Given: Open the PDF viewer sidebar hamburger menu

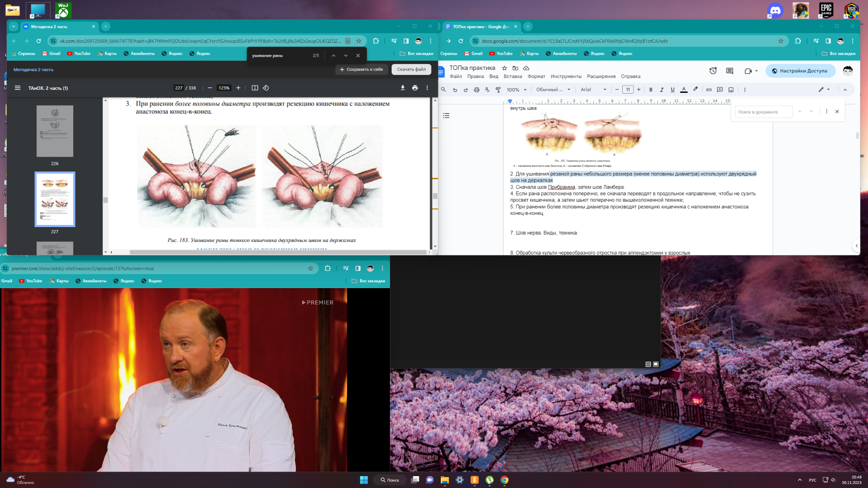Looking at the screenshot, I should tap(17, 88).
